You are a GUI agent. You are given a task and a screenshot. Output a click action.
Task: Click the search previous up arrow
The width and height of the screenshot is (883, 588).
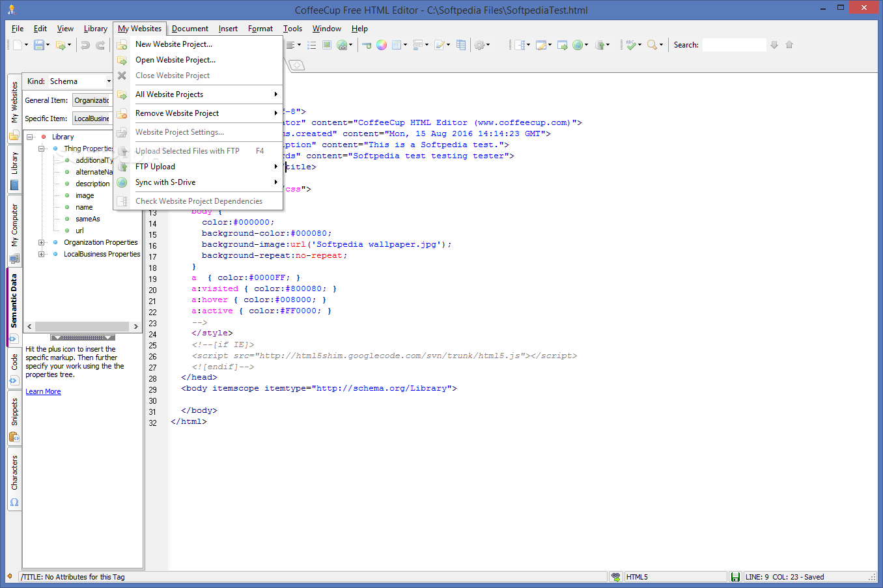(789, 45)
